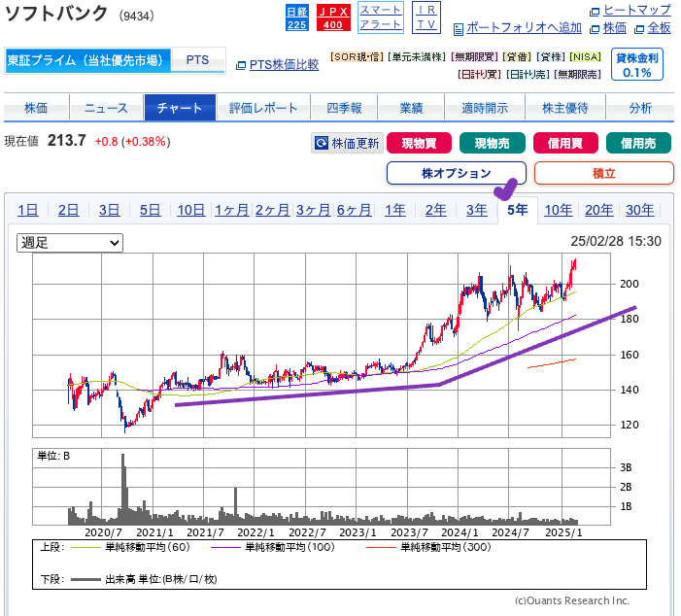Screen dimensions: 681x616
Task: Add stock via ポートフォリオへ追加
Action: pyautogui.click(x=525, y=28)
